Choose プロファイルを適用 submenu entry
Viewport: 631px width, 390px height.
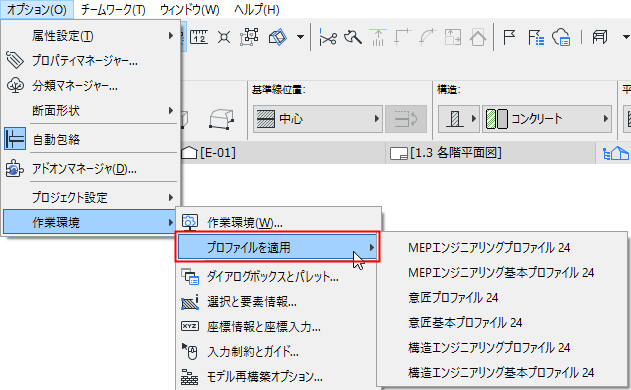point(277,247)
